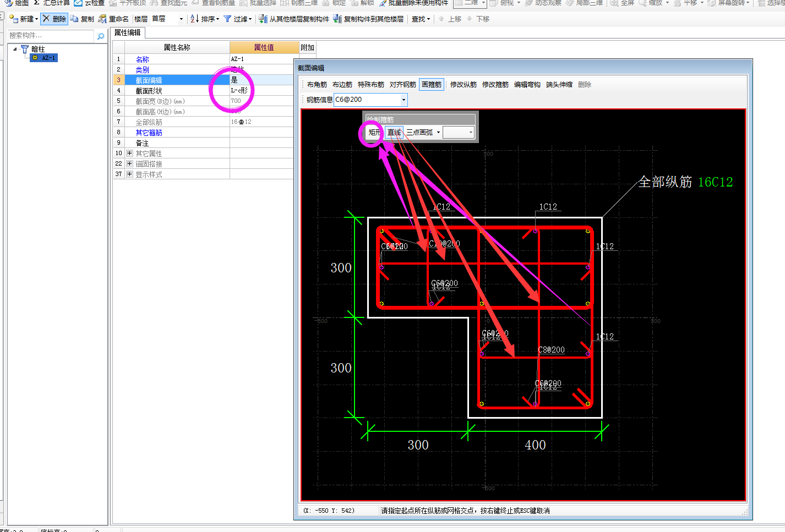This screenshot has height=532, width=785.
Task: Open the 过滤 filter dropdown
Action: click(238, 19)
